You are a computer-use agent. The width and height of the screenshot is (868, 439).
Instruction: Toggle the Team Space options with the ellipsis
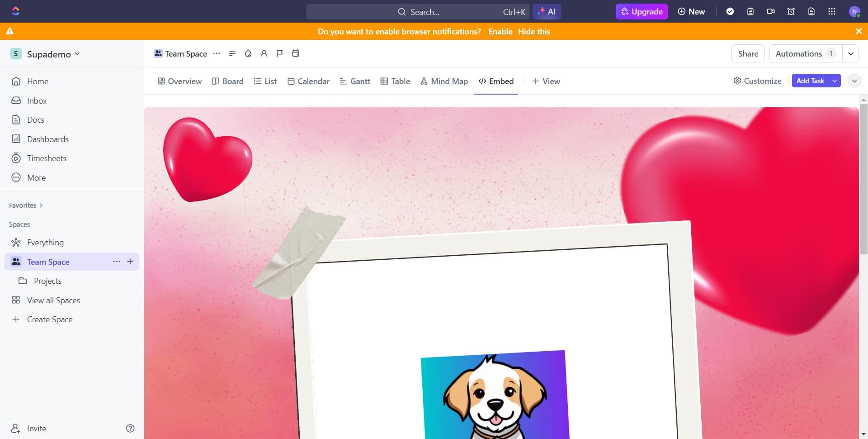click(116, 262)
